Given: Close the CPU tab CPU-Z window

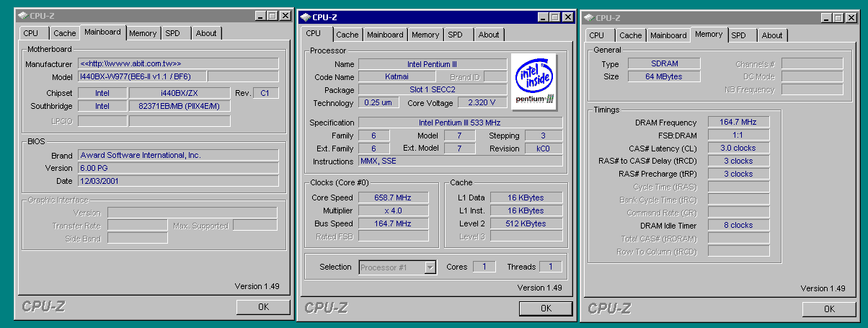Looking at the screenshot, I should point(569,17).
